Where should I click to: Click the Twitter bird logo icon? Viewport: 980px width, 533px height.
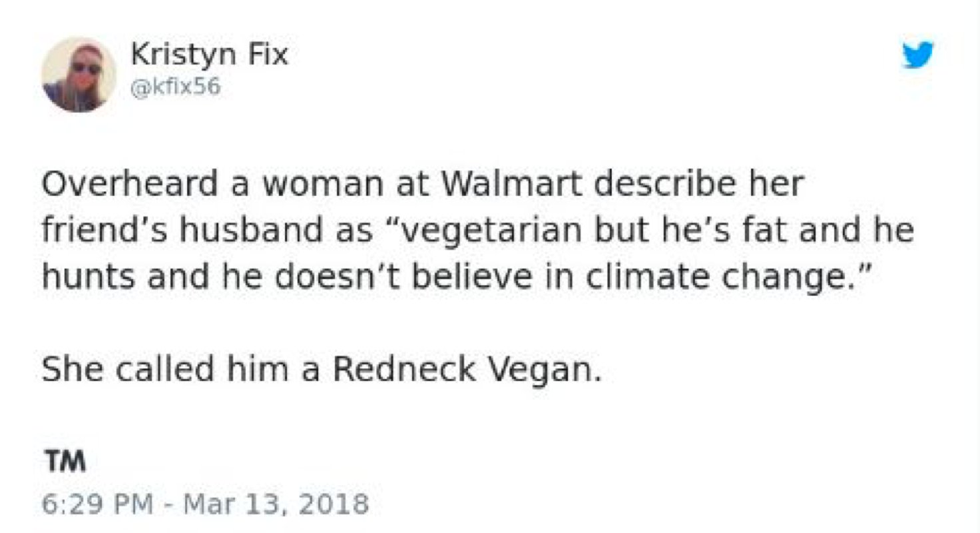point(919,55)
